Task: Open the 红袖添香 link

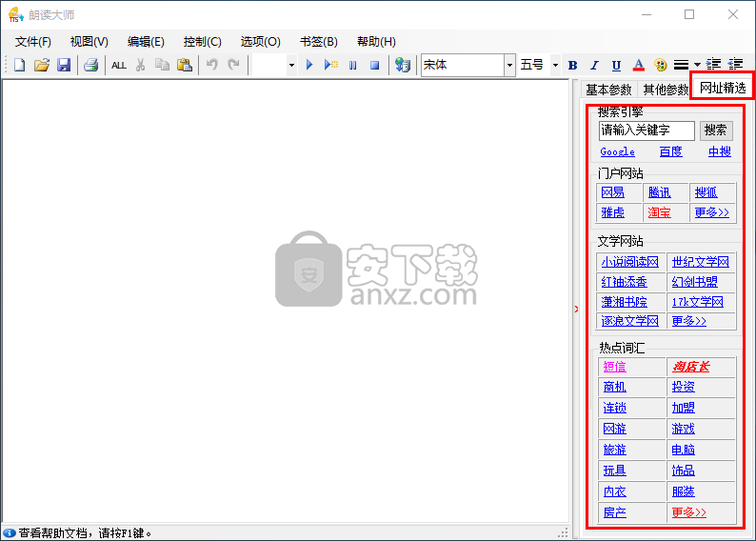Action: coord(625,282)
